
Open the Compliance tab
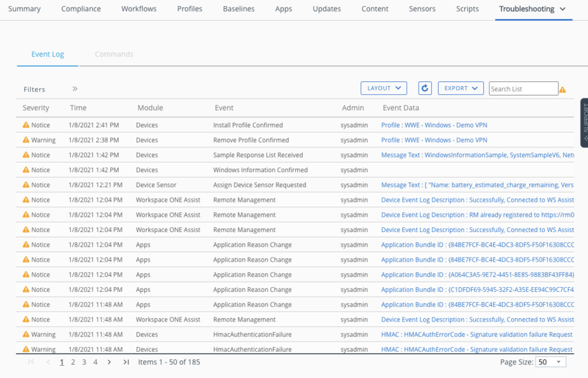tap(81, 9)
